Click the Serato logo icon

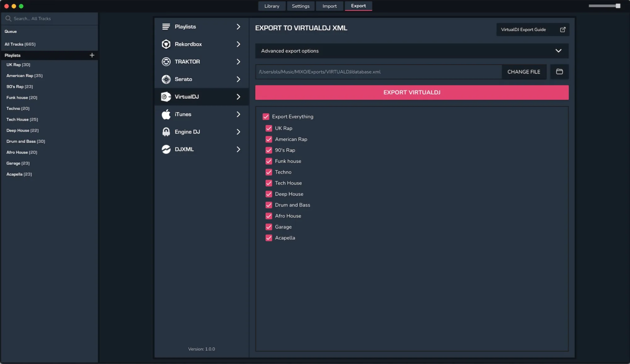pos(166,79)
